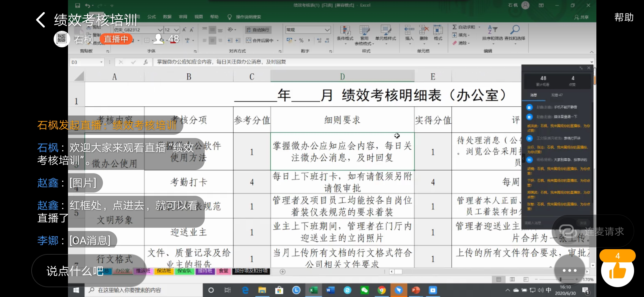Switch to page layout view button

coord(512,279)
